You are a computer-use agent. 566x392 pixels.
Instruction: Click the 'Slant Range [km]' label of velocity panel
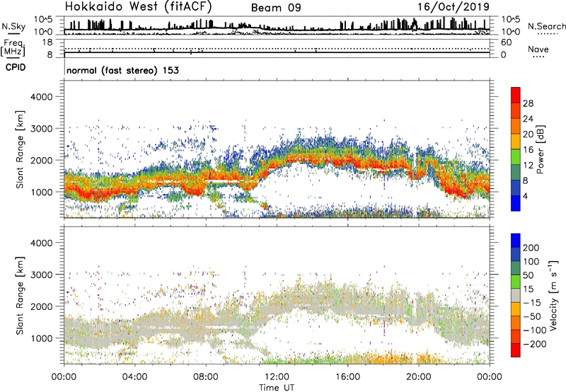20,296
